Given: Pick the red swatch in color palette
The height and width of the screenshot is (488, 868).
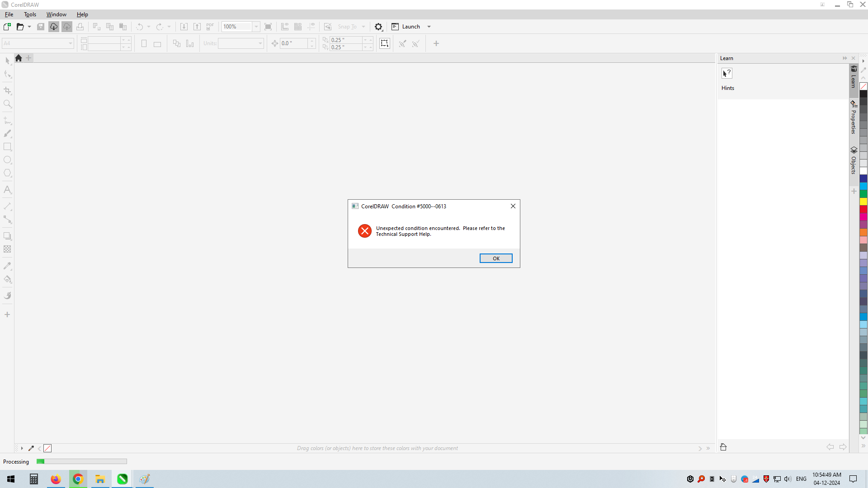Looking at the screenshot, I should point(863,209).
